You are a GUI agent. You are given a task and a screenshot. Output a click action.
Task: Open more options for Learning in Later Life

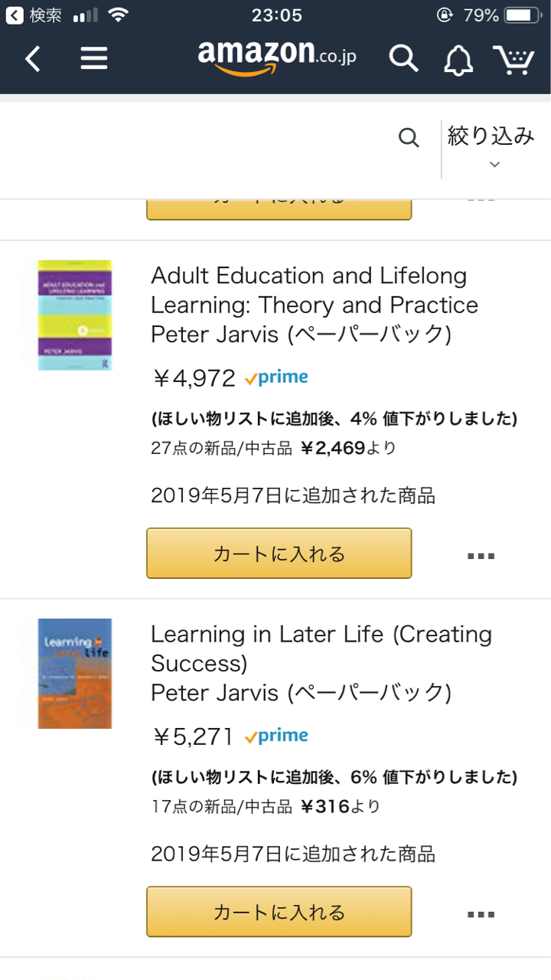(481, 914)
